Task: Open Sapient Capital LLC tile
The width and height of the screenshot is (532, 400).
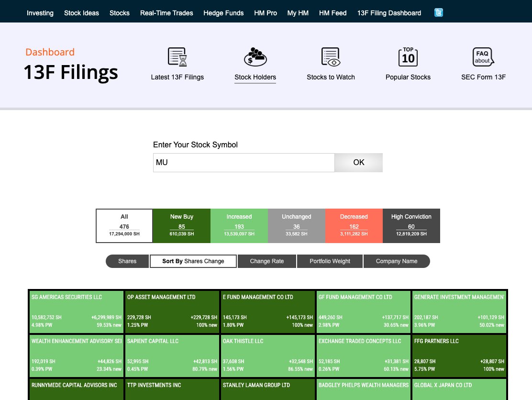Action: [x=172, y=356]
